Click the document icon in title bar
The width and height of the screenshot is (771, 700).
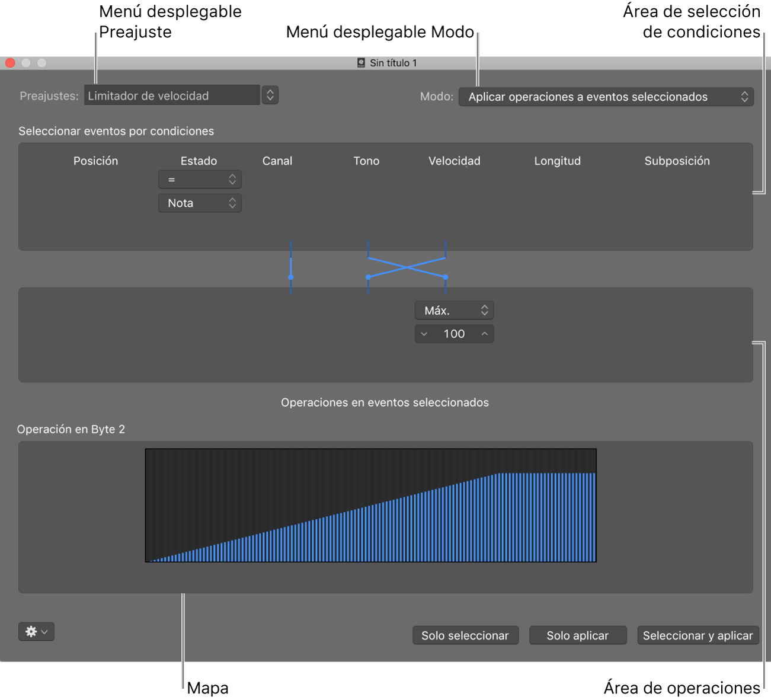tap(361, 63)
